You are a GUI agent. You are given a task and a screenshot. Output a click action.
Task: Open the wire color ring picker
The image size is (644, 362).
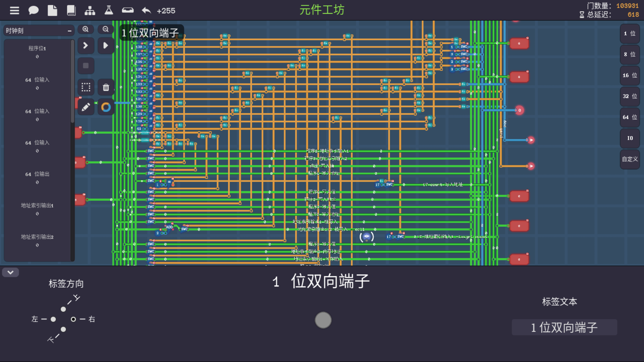(x=106, y=107)
